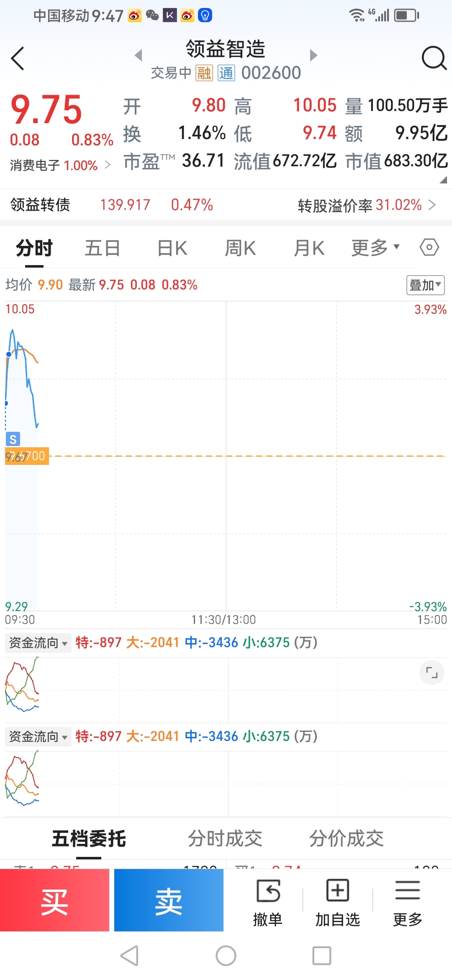The width and height of the screenshot is (452, 980).
Task: Tap the 撤单 cancel order icon
Action: pyautogui.click(x=268, y=891)
